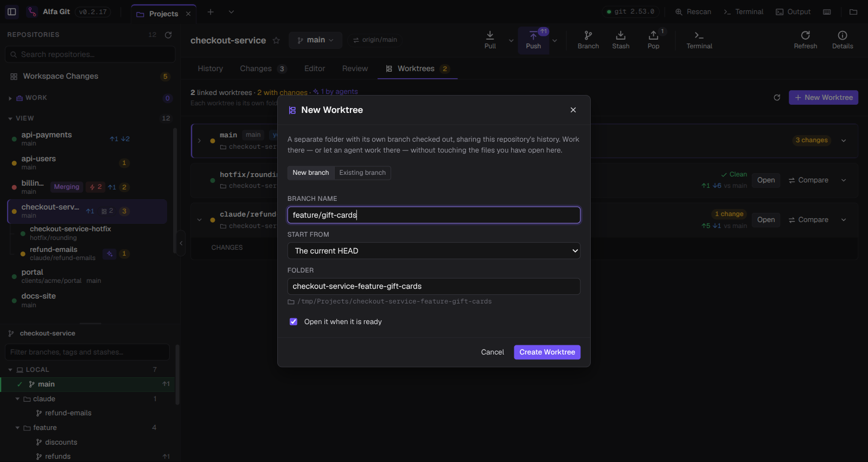868x462 pixels.
Task: Open the main branch selector dropdown
Action: pyautogui.click(x=315, y=40)
